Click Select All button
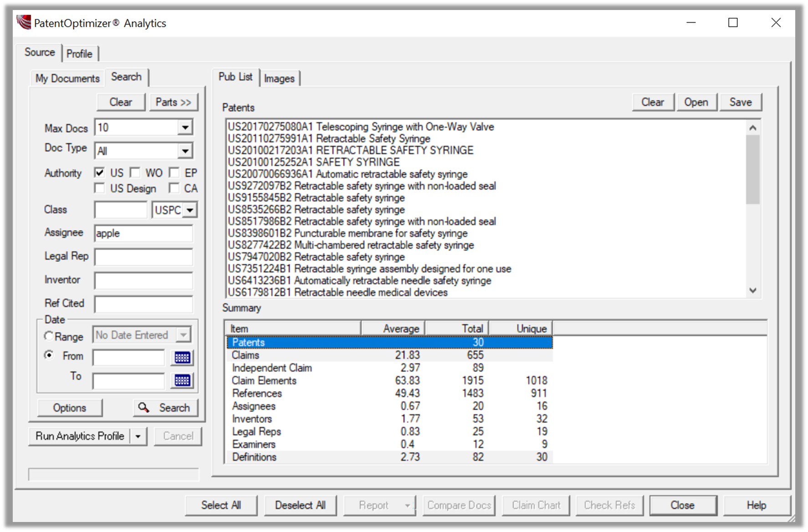Screen dimensions: 808x532 221,506
